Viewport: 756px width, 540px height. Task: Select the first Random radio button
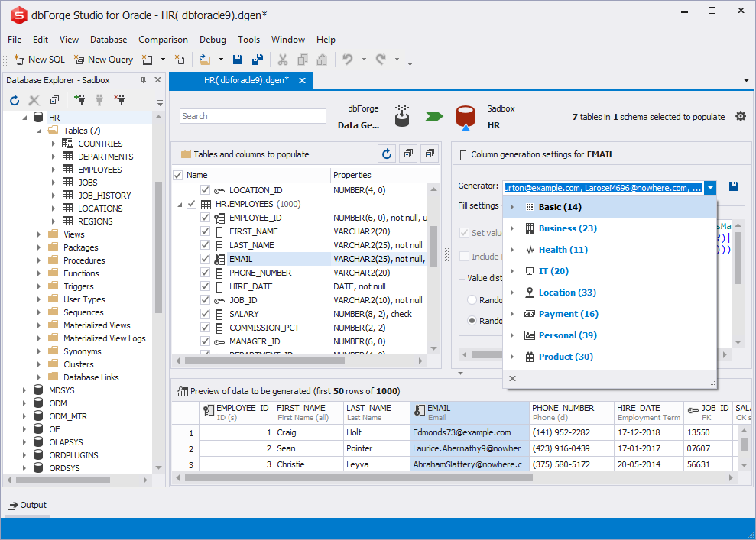(472, 299)
